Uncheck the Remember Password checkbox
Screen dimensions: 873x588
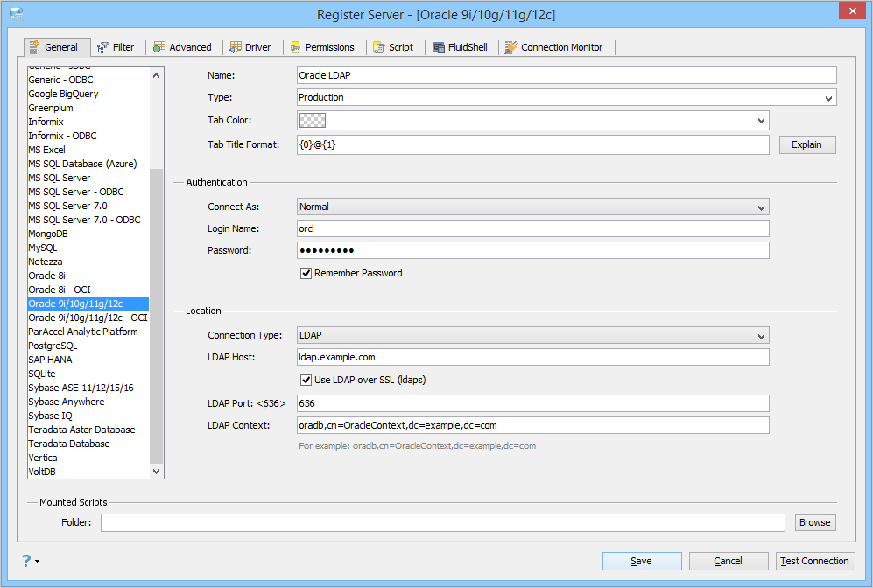coord(306,273)
